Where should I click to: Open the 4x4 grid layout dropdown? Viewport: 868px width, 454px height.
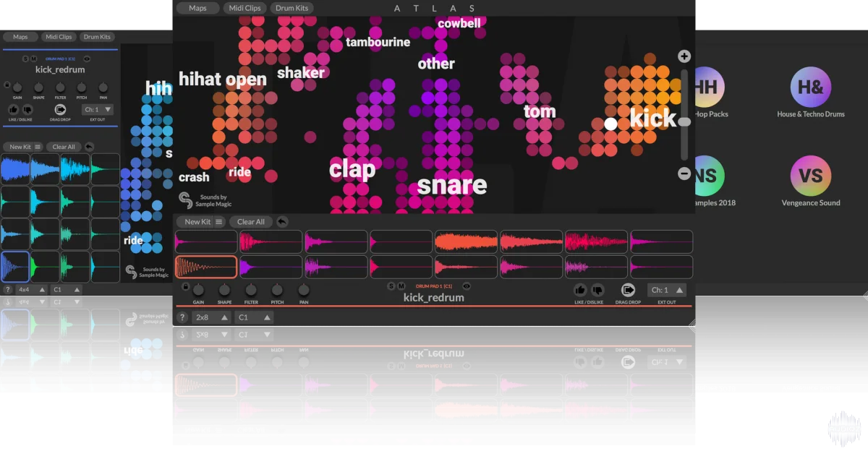[x=32, y=289]
